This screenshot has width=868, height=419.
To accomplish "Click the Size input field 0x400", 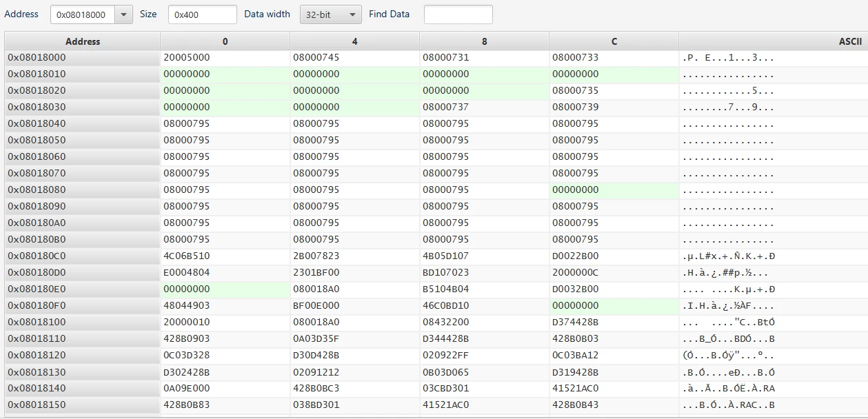I will pyautogui.click(x=202, y=14).
